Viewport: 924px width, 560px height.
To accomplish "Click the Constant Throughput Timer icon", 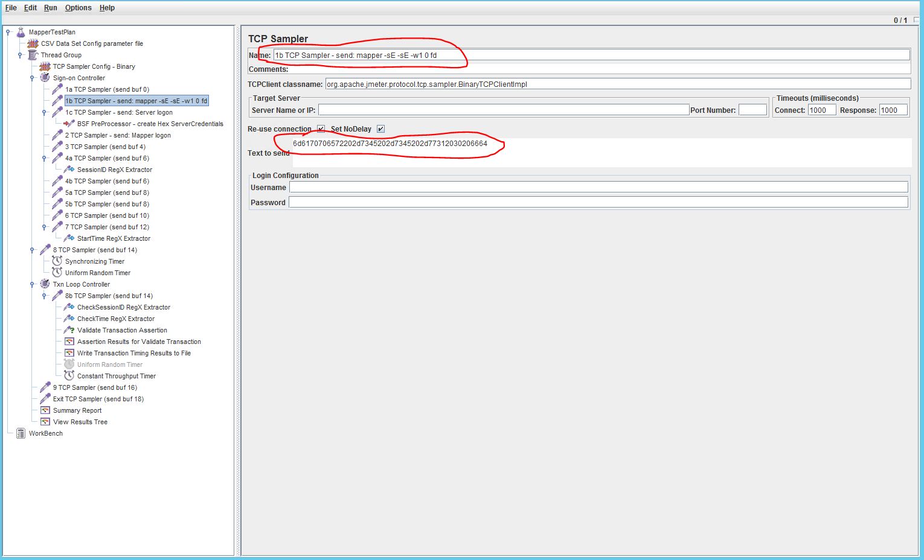I will click(x=68, y=376).
